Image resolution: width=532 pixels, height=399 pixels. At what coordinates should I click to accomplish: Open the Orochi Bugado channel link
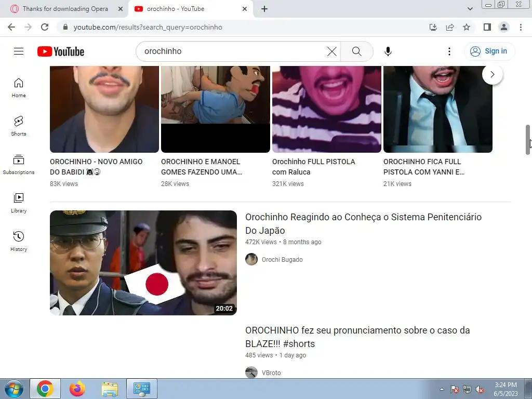click(x=282, y=260)
